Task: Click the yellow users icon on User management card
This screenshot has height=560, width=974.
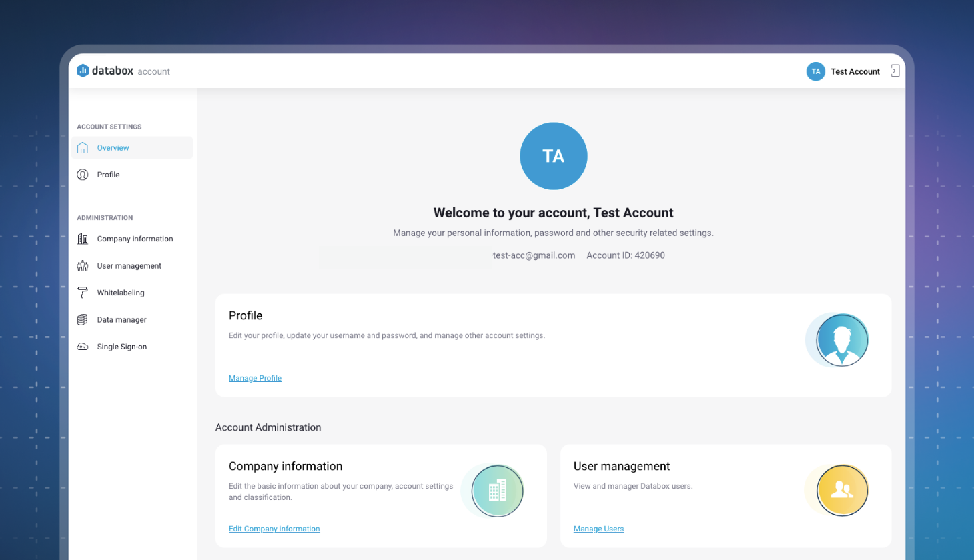Action: [841, 491]
